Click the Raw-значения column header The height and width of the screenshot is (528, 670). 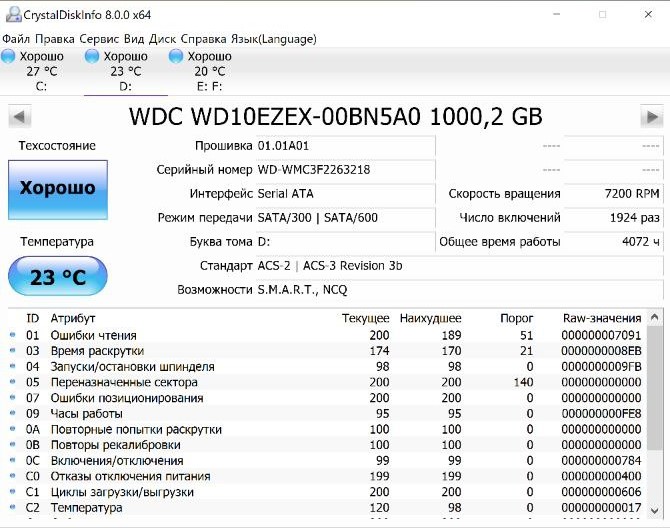(602, 318)
